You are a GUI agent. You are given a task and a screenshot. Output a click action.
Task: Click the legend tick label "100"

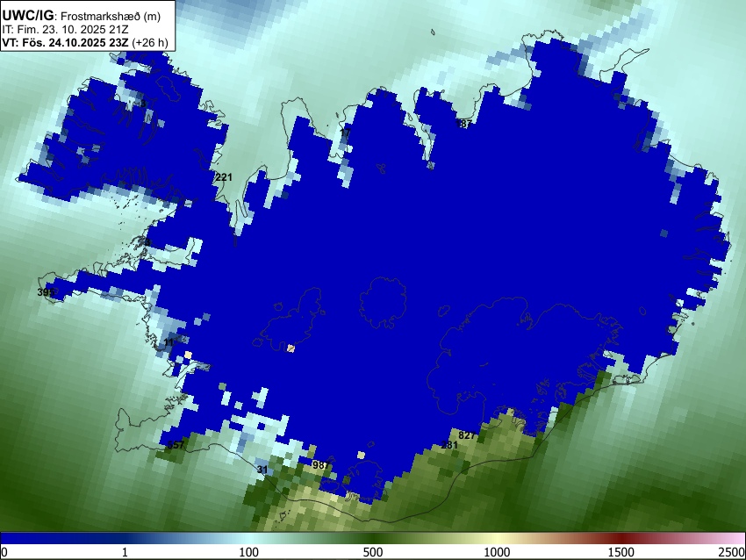coord(249,552)
